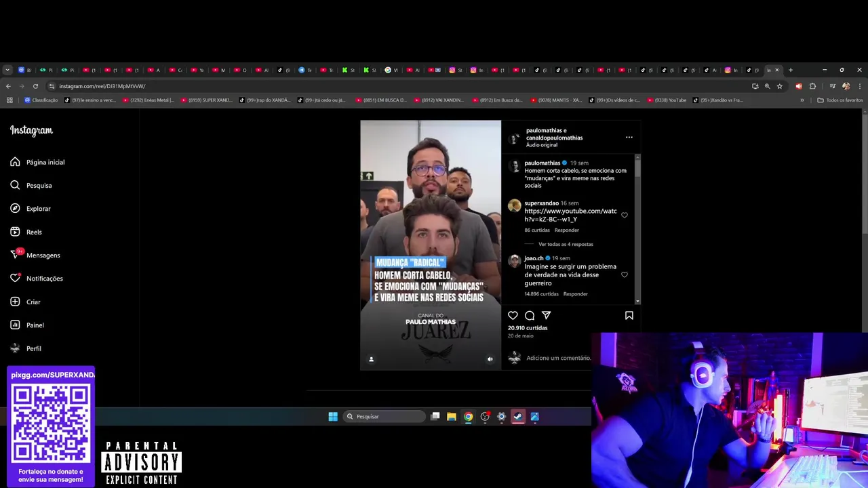868x488 pixels.
Task: View site information icon beside URL
Action: [52, 86]
